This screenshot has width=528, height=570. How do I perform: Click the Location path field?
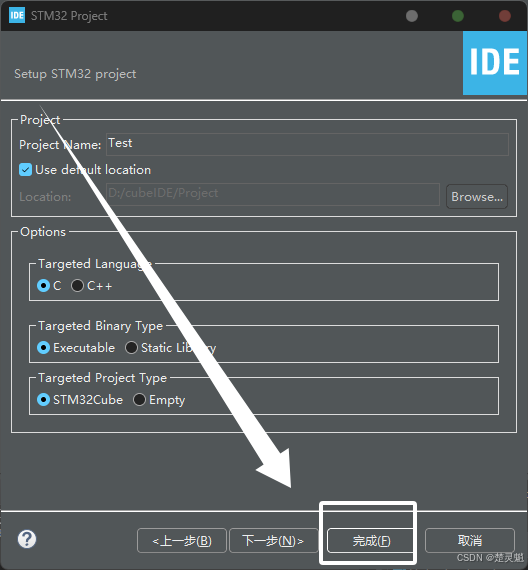tap(273, 194)
